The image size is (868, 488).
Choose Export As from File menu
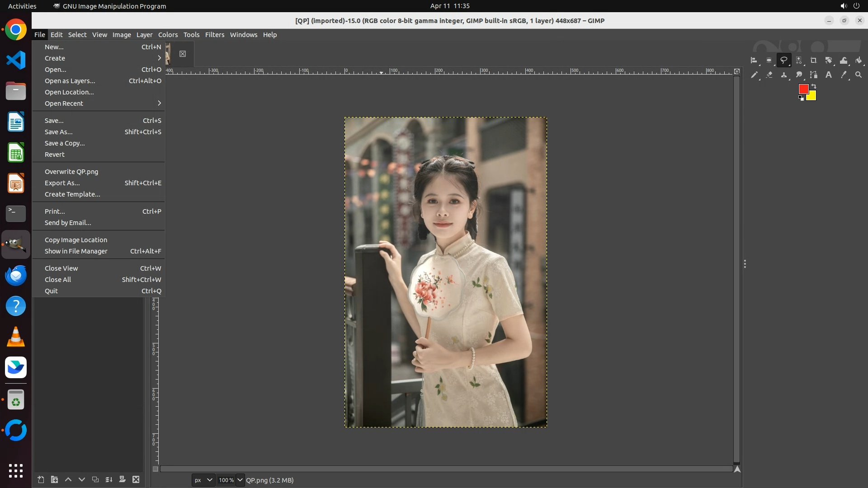point(62,183)
